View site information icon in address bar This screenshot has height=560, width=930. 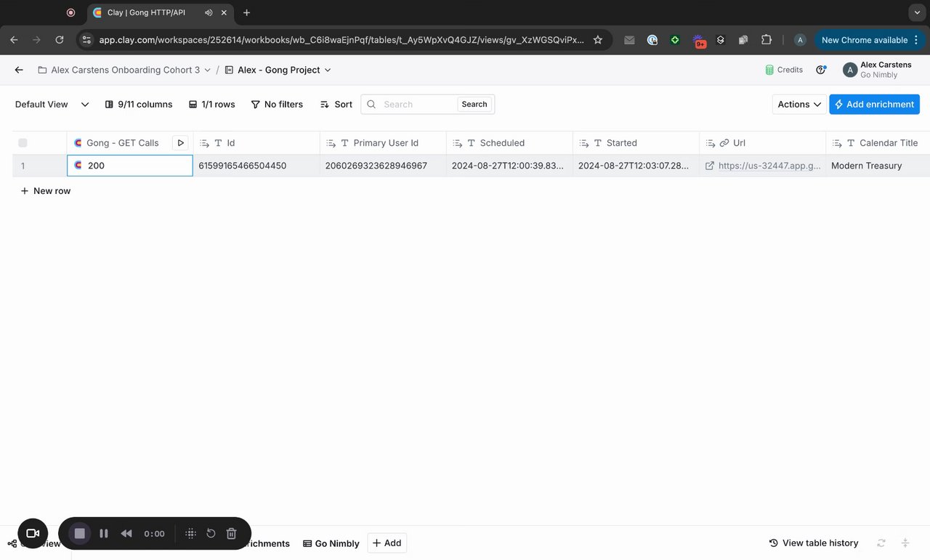click(x=86, y=40)
